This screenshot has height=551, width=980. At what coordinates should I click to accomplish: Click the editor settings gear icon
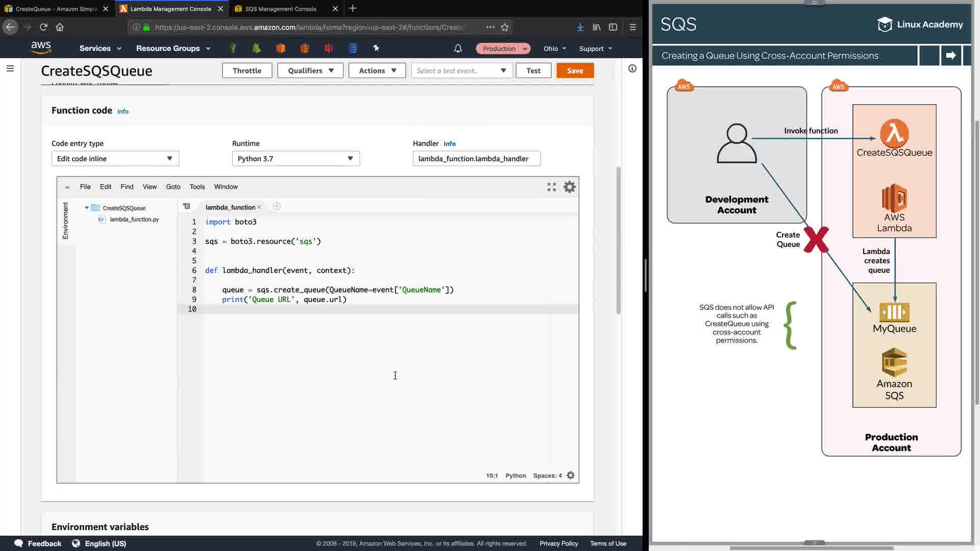pyautogui.click(x=569, y=187)
